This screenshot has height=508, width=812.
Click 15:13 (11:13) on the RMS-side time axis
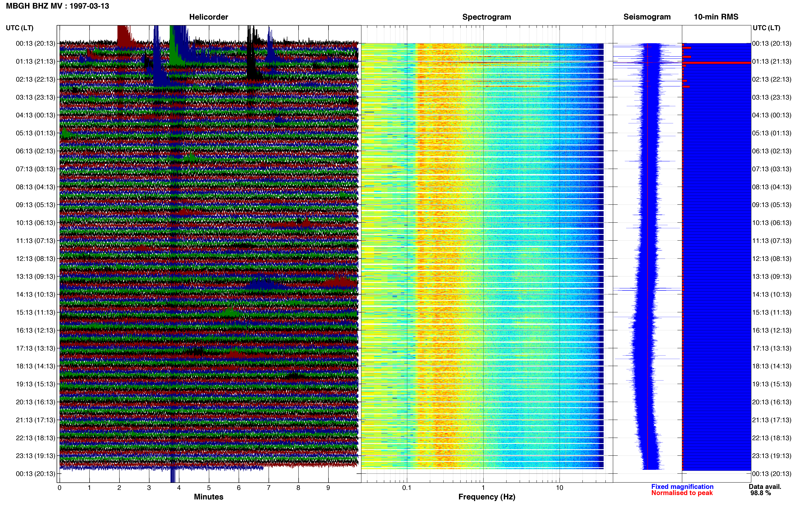[772, 313]
